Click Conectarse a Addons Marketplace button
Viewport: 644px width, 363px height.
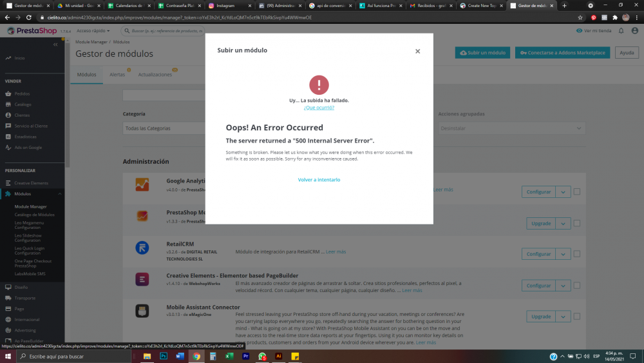pos(562,53)
